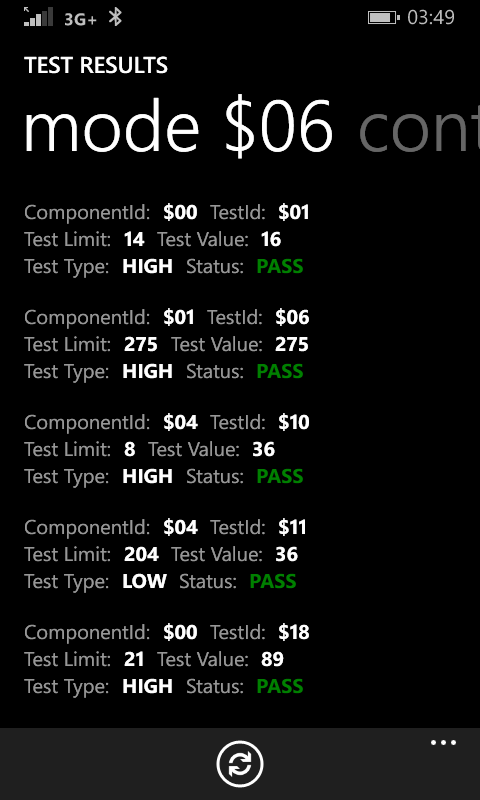Screen dimensions: 480x800
Task: Tap the PASS status for TestId $01
Action: (280, 266)
